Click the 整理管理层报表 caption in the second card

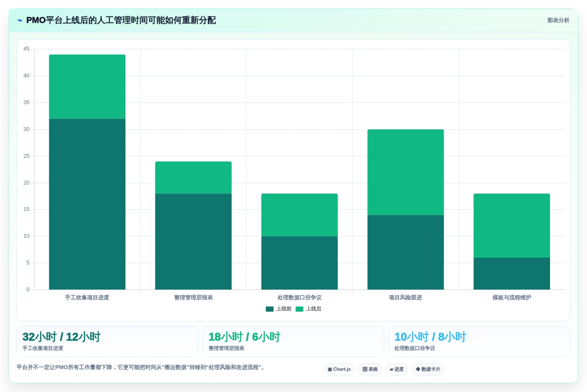tap(227, 348)
